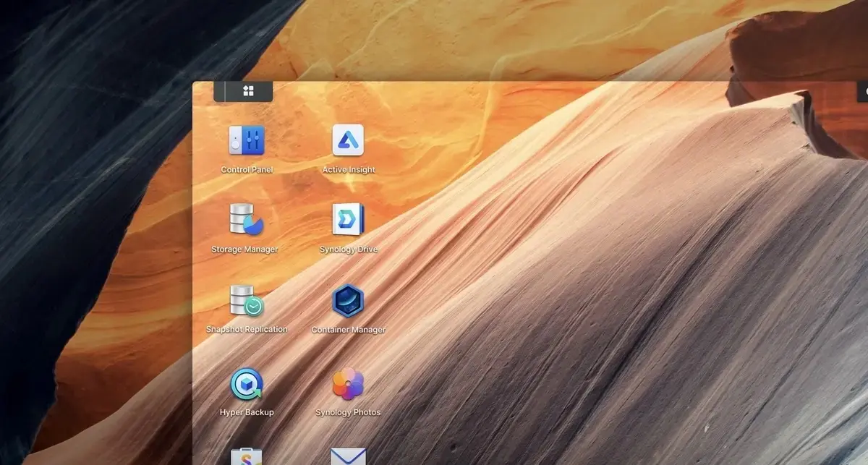Viewport: 868px width, 465px height.
Task: Open the Control Panel desktop icon
Action: point(247,140)
